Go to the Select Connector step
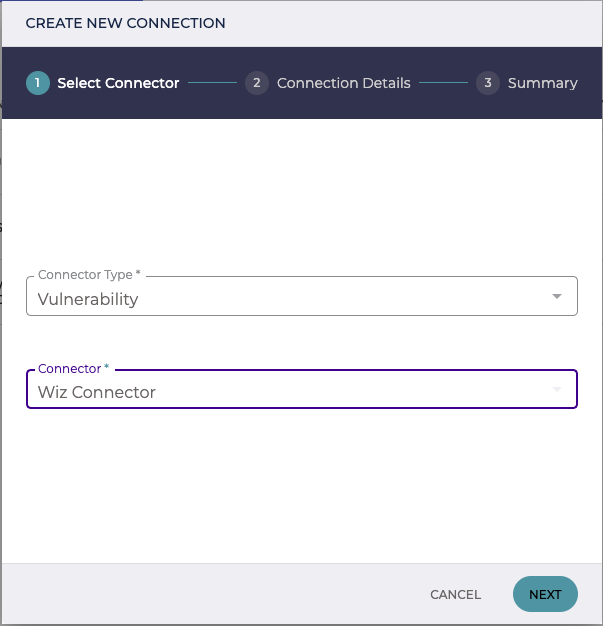 (118, 83)
